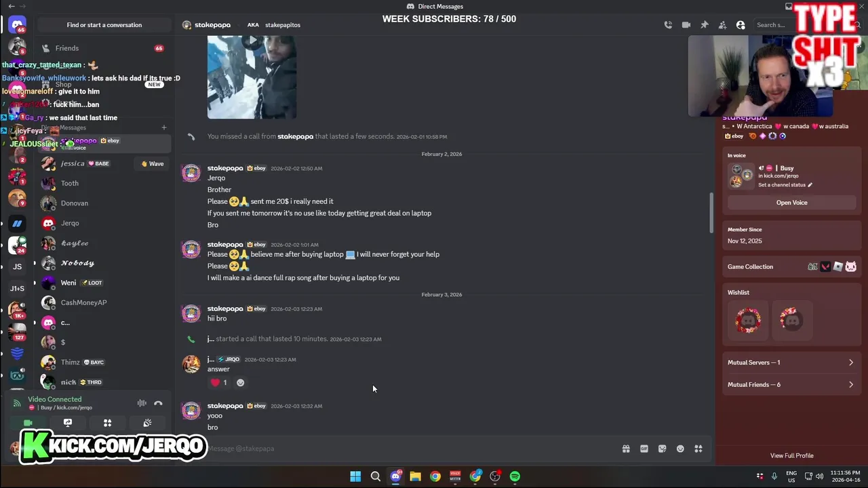Open pinned messages pin icon
Image resolution: width=868 pixels, height=488 pixels.
pos(705,25)
